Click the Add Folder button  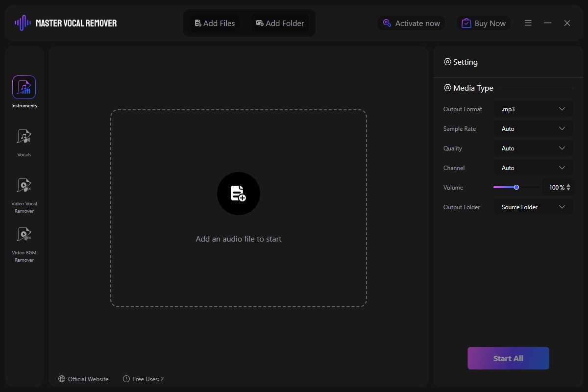point(280,23)
